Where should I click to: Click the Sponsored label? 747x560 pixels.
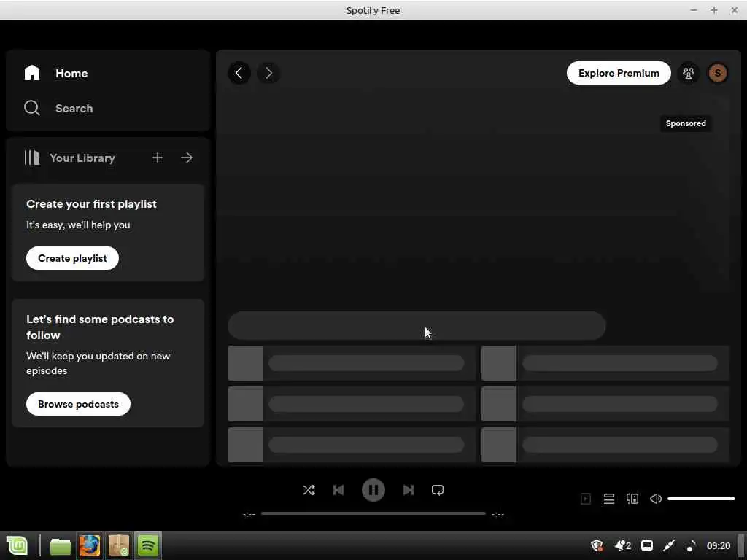(x=686, y=123)
